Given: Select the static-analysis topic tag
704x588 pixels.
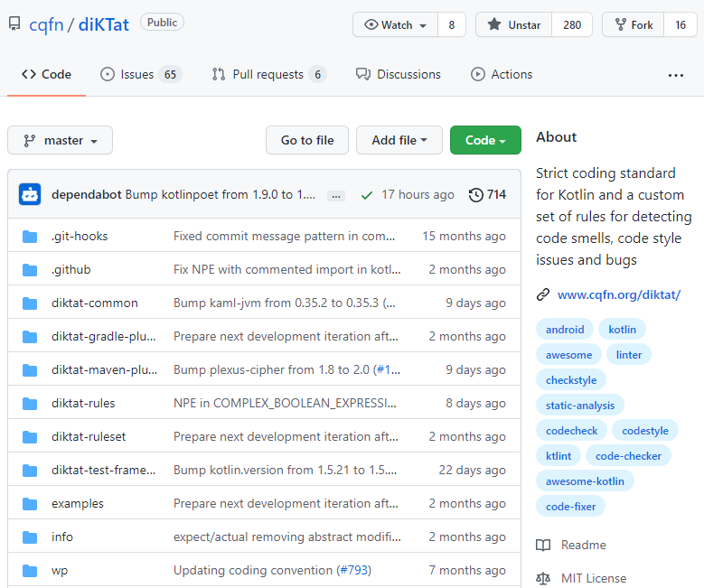Looking at the screenshot, I should pos(580,406).
